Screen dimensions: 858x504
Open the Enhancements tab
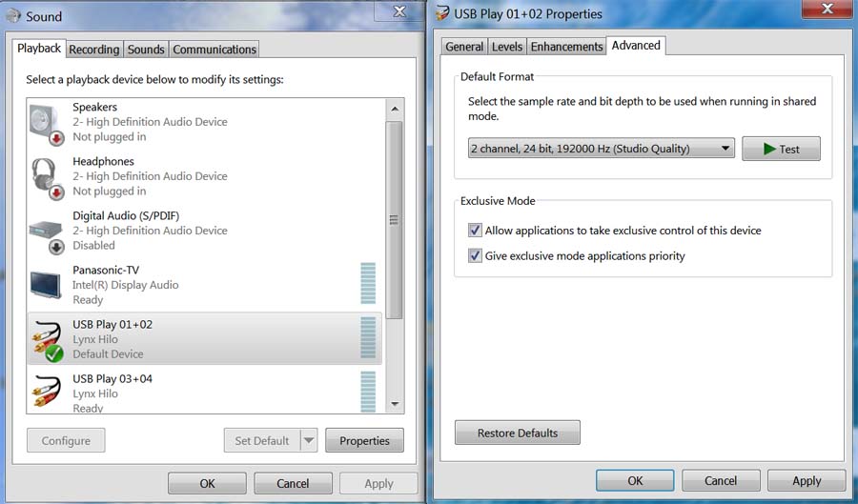tap(566, 47)
